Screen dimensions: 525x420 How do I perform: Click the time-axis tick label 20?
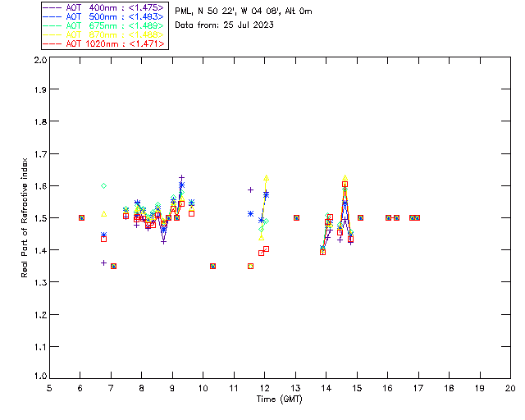510,388
